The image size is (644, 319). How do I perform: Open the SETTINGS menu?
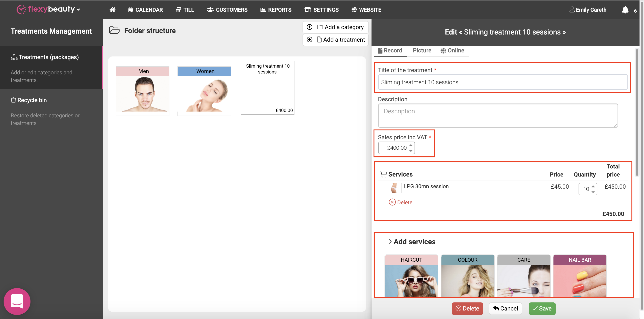point(322,10)
